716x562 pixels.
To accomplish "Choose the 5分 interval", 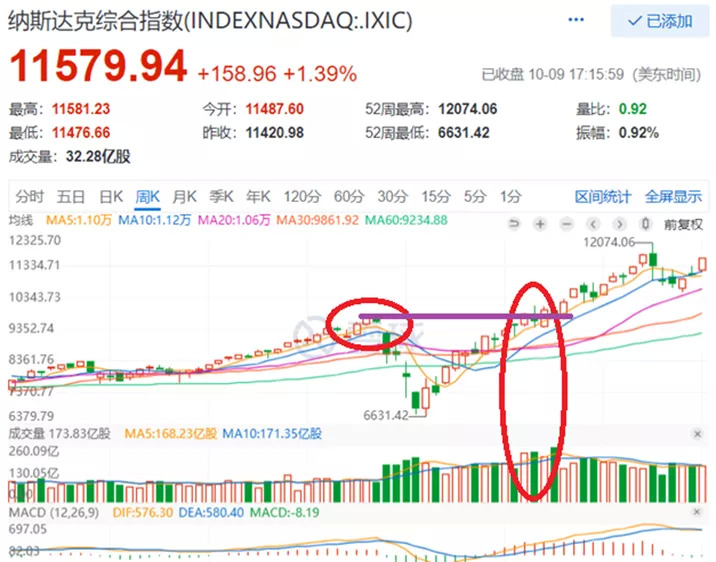I will pyautogui.click(x=475, y=197).
